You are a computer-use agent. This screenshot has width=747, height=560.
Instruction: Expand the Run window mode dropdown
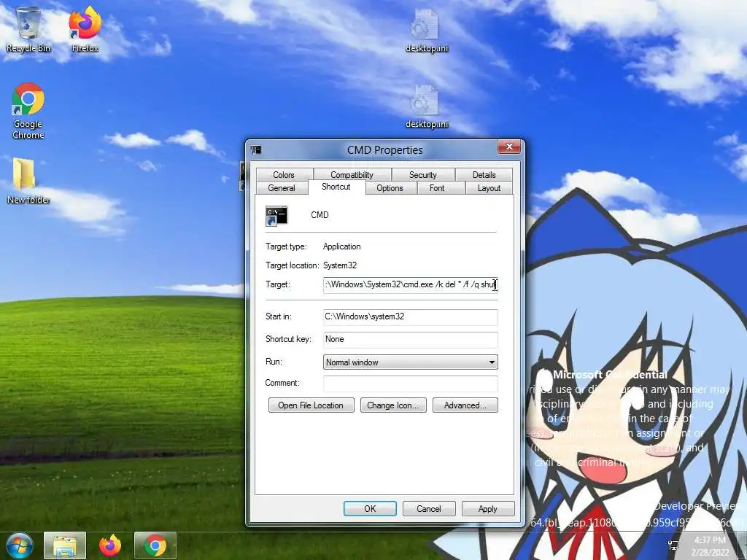click(410, 362)
